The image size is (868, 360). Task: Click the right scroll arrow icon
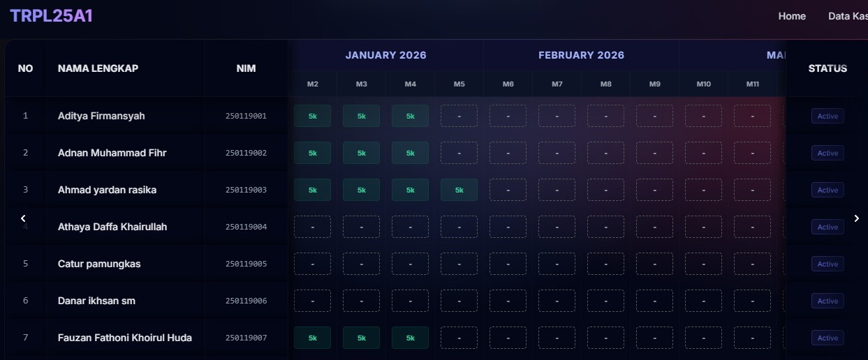tap(857, 218)
